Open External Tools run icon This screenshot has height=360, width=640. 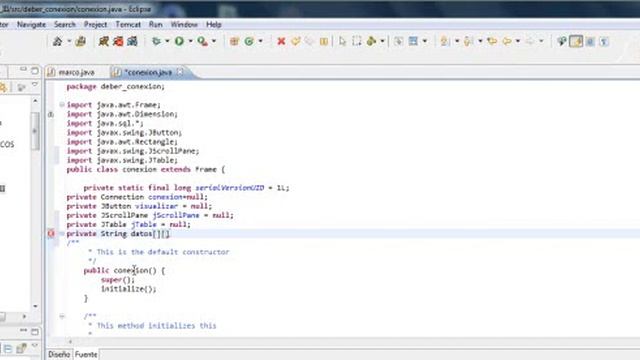(x=202, y=41)
